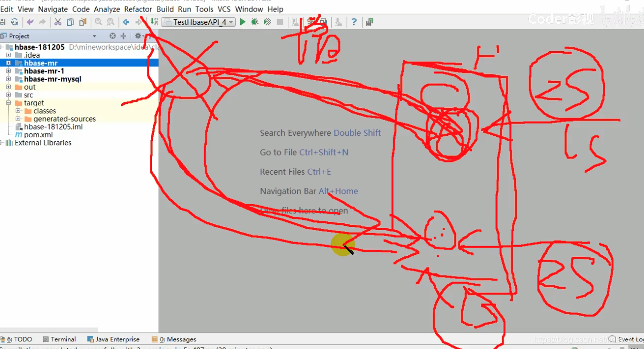Open the Build menu

click(165, 9)
